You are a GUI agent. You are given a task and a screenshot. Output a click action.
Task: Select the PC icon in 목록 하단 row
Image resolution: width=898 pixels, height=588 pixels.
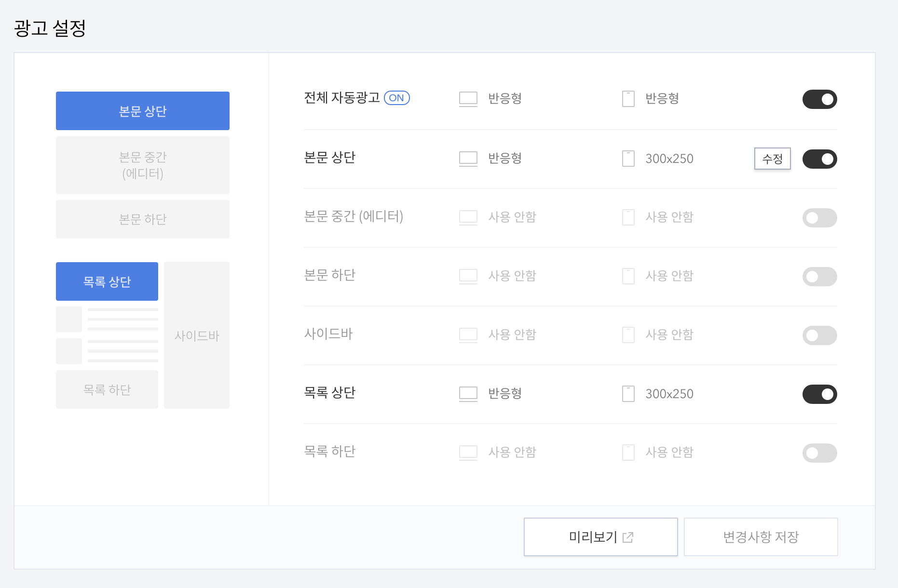click(x=468, y=452)
